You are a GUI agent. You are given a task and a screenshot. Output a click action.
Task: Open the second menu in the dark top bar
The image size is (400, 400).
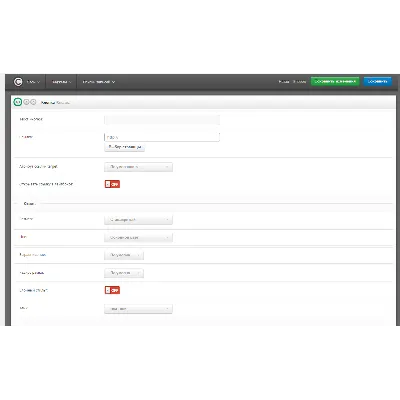click(x=62, y=82)
